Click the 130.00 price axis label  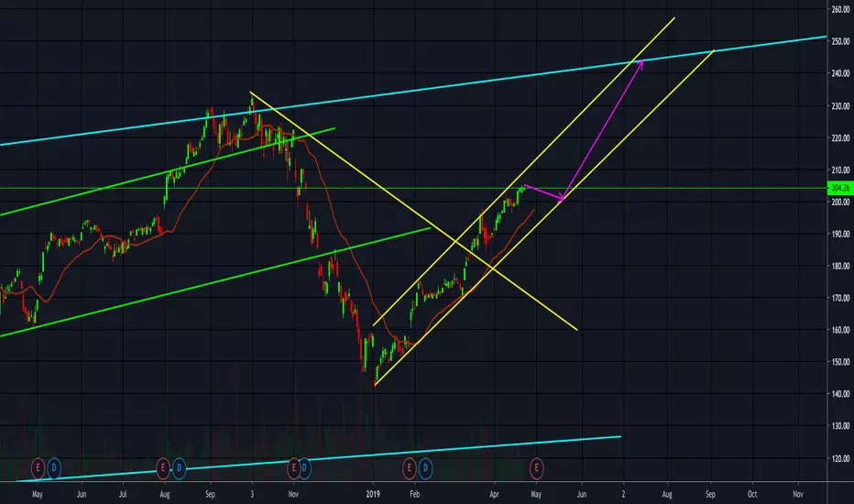tap(840, 426)
